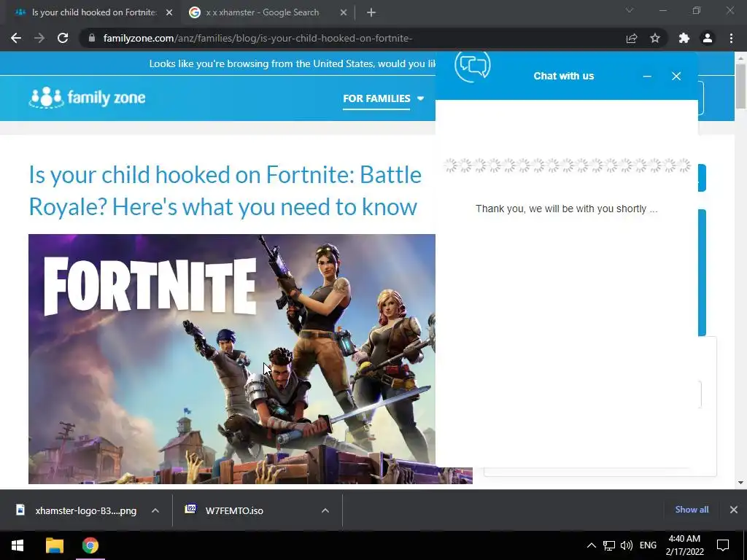The height and width of the screenshot is (560, 747).
Task: Open tab search chevron in title bar
Action: point(630,10)
